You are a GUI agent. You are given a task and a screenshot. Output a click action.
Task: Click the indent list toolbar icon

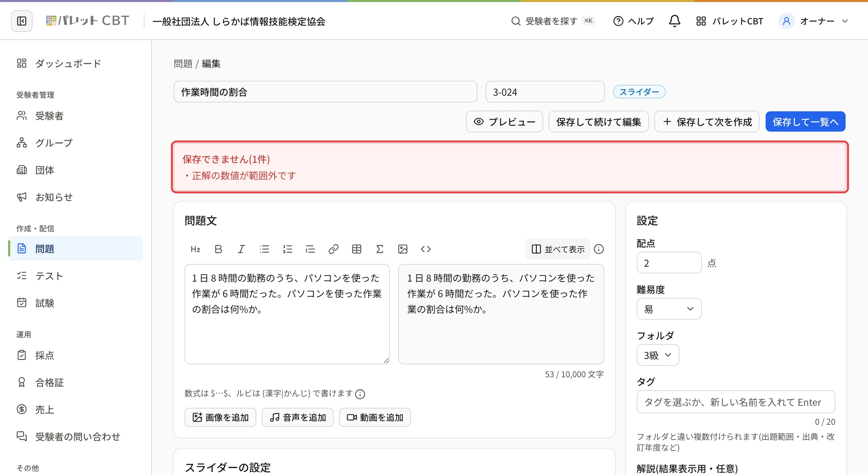point(311,249)
